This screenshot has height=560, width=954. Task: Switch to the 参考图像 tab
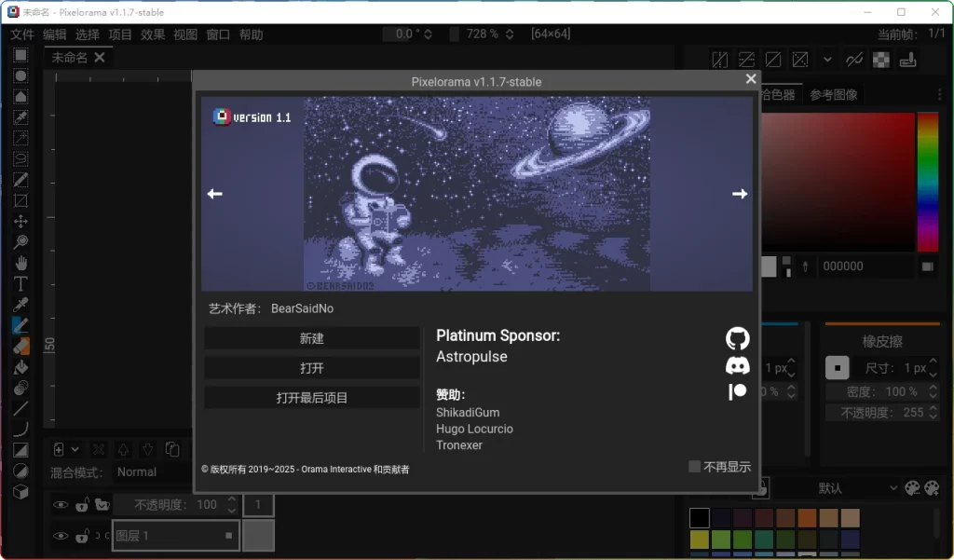point(833,93)
